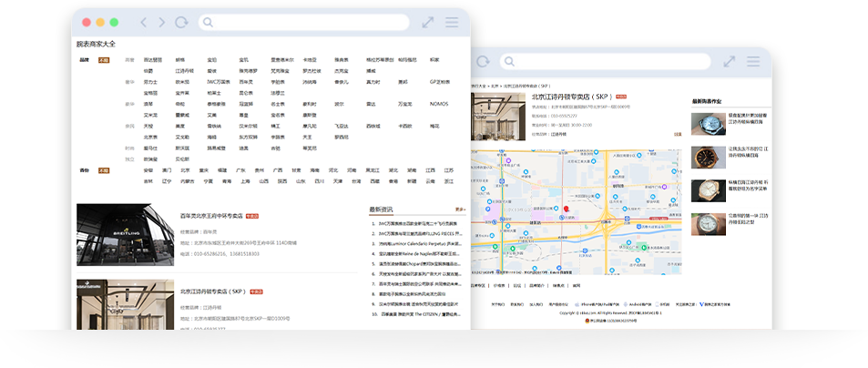This screenshot has width=868, height=368.
Task: Open the IWC万国表 brand link
Action: [x=217, y=82]
